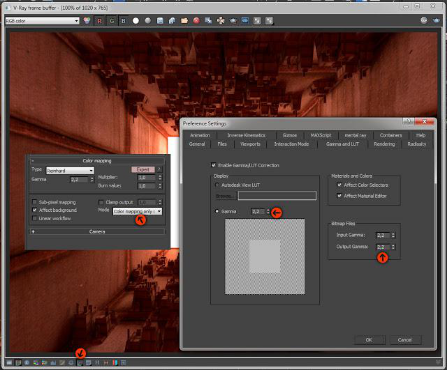Select the Gamma radio button under Display
The height and width of the screenshot is (370, 447).
click(x=217, y=211)
